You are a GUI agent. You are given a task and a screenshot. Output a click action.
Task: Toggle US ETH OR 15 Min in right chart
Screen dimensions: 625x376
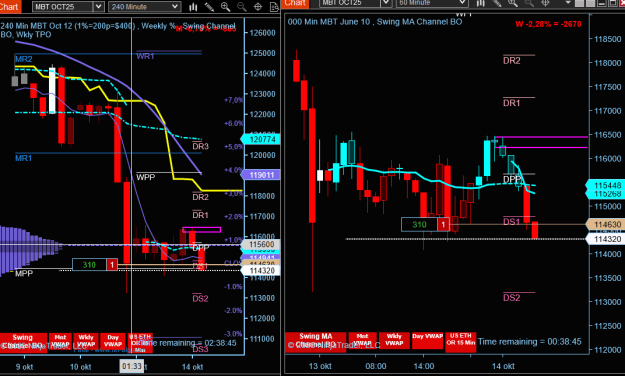pos(460,341)
